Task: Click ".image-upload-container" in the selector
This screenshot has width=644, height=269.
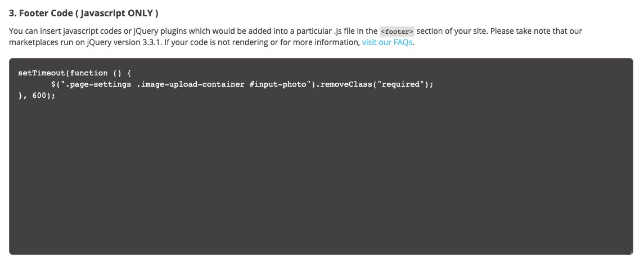Action: [190, 84]
